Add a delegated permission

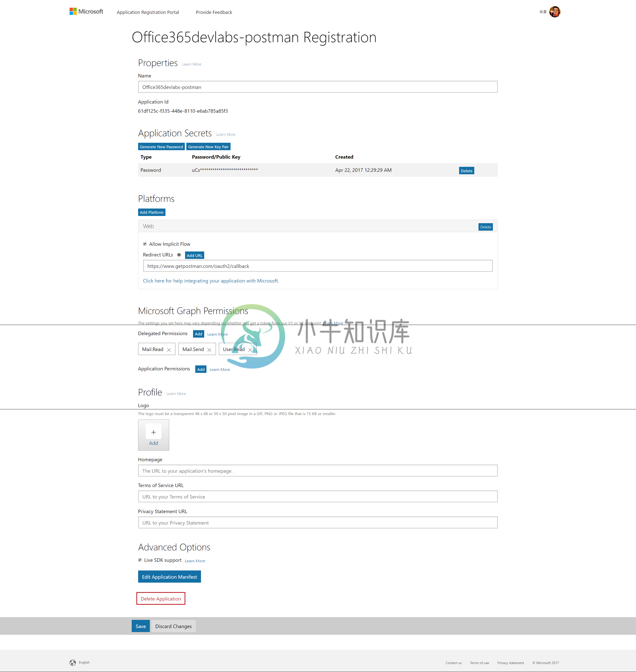pyautogui.click(x=198, y=334)
